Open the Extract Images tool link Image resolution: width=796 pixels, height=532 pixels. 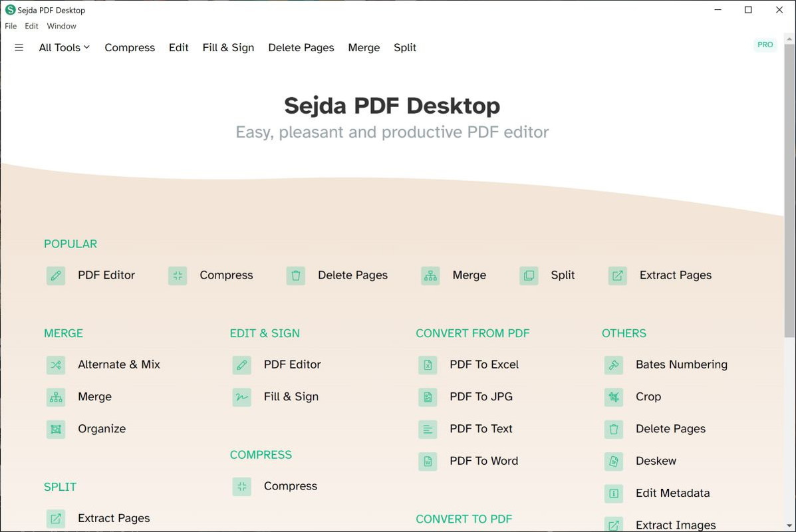click(676, 525)
